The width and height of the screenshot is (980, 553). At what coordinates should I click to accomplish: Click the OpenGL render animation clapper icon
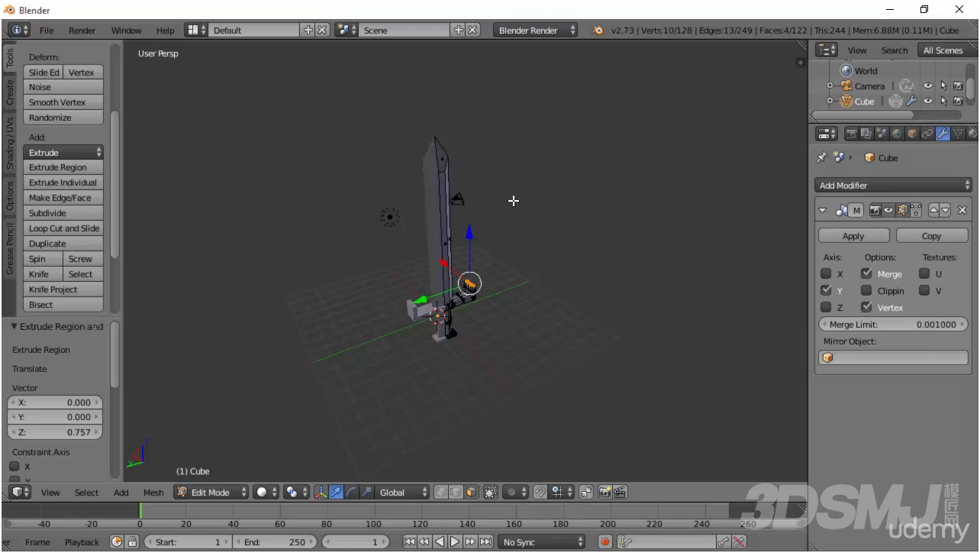(620, 492)
